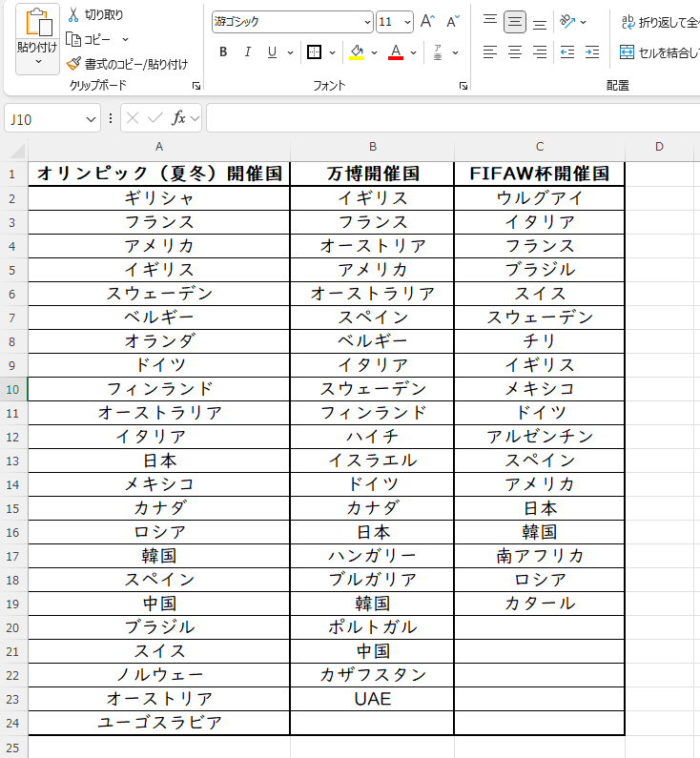Click the Paste clipboard icon
The width and height of the screenshot is (700, 758).
click(39, 22)
